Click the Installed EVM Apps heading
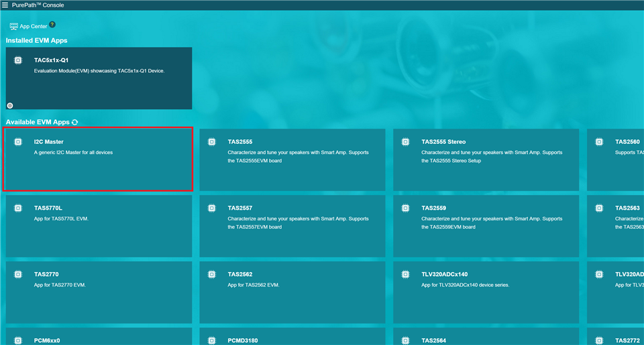This screenshot has width=644, height=345. tap(36, 41)
